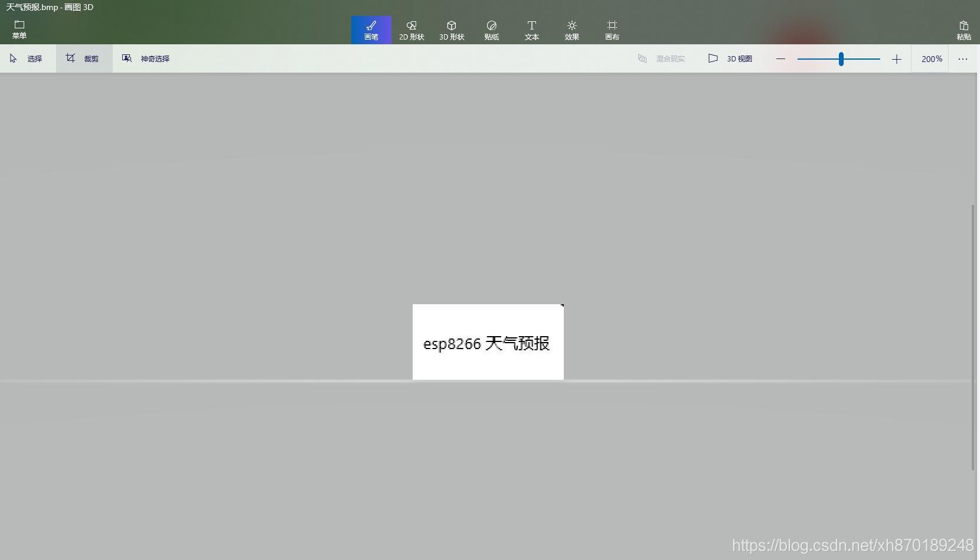Click the canvas image with esp8266 天气预报

pyautogui.click(x=488, y=342)
